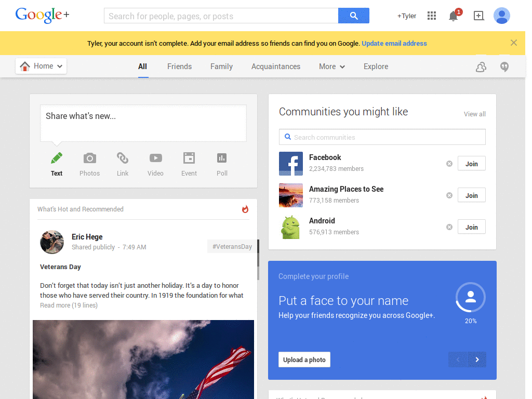Join the Amazing Places to See community
The height and width of the screenshot is (399, 532).
472,195
